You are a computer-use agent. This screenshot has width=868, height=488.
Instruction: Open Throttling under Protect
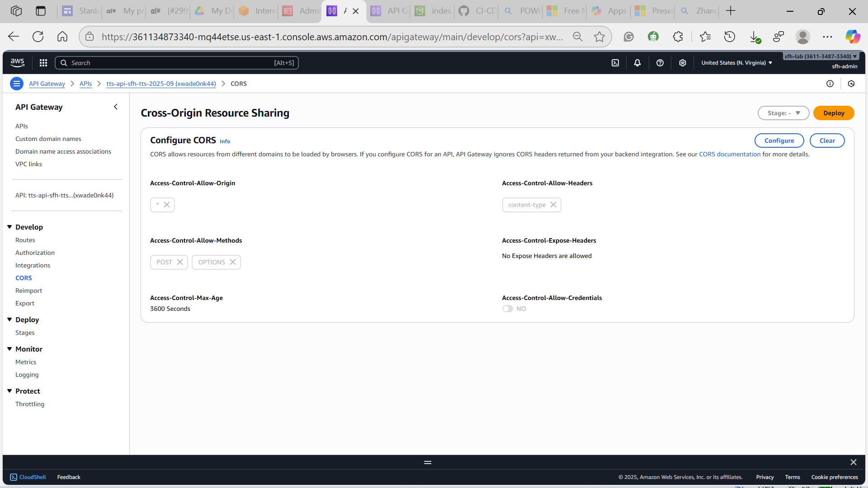pyautogui.click(x=30, y=404)
